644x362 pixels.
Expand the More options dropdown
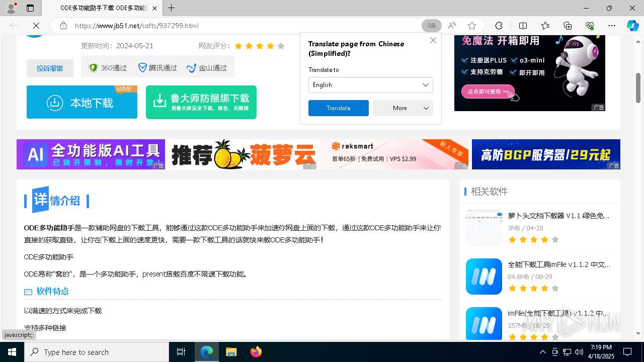click(403, 108)
